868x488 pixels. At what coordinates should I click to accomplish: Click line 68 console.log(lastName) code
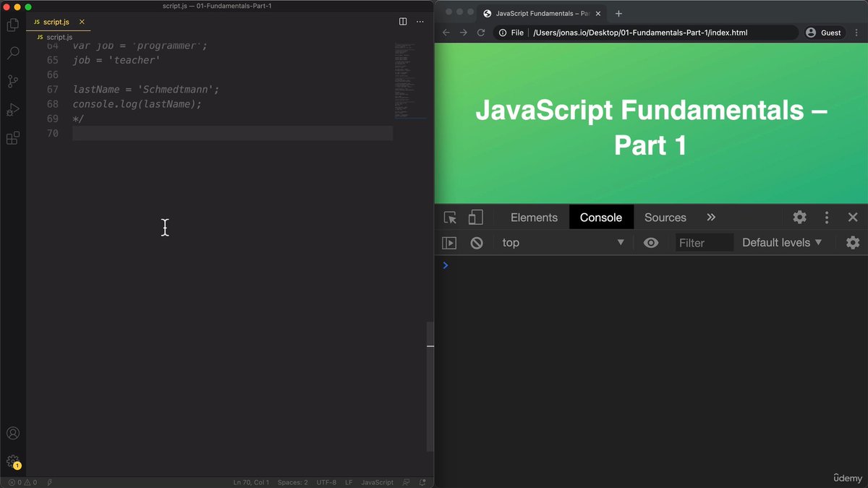coord(137,104)
